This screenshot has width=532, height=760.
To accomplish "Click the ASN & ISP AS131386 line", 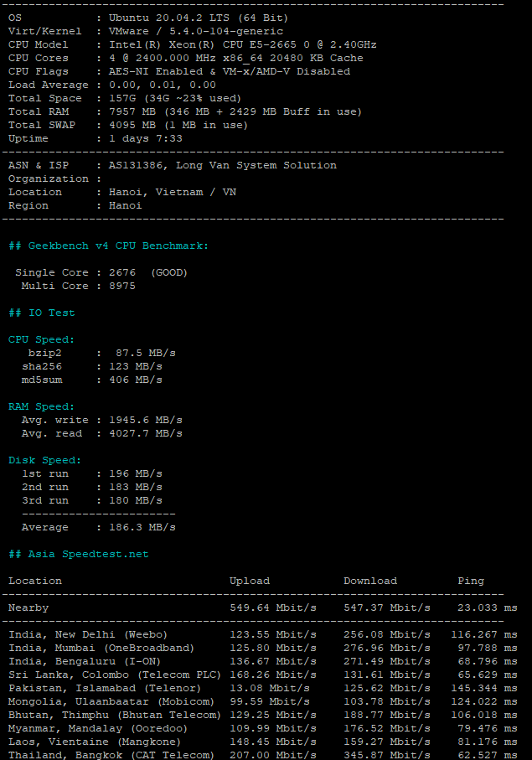I will click(x=173, y=165).
